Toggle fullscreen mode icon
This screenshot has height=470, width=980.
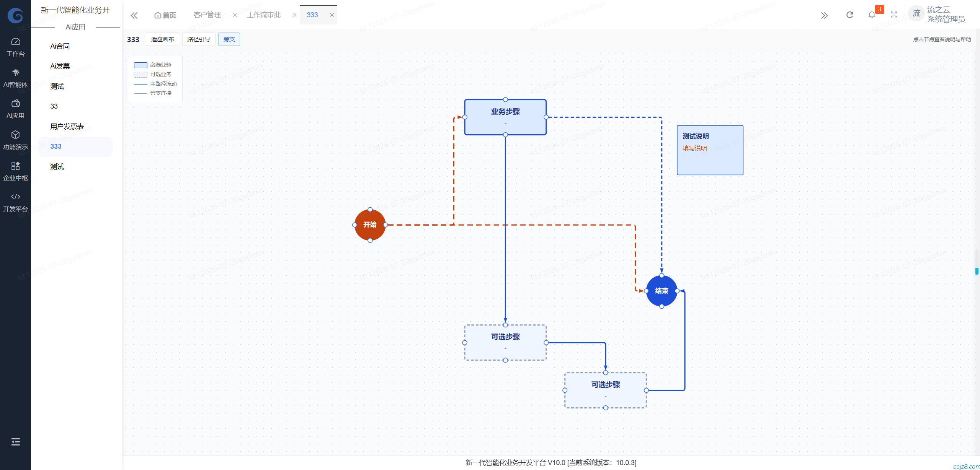[894, 15]
